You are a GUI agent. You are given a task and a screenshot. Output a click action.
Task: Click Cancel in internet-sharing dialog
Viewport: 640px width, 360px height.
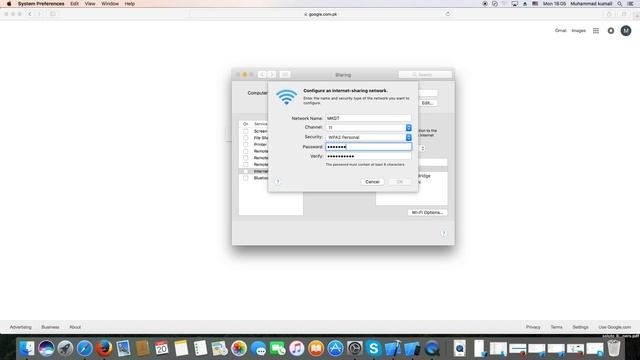(x=372, y=182)
